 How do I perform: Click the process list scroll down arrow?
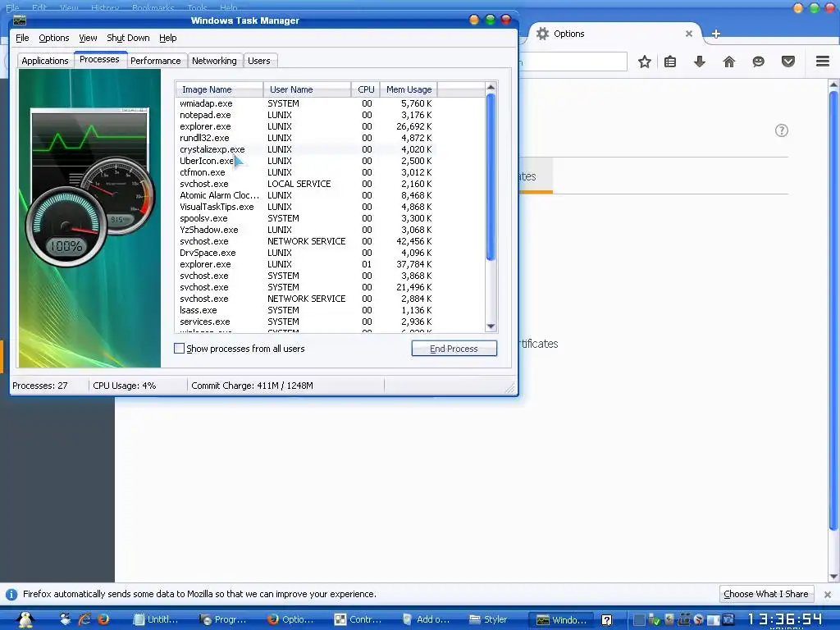[491, 326]
